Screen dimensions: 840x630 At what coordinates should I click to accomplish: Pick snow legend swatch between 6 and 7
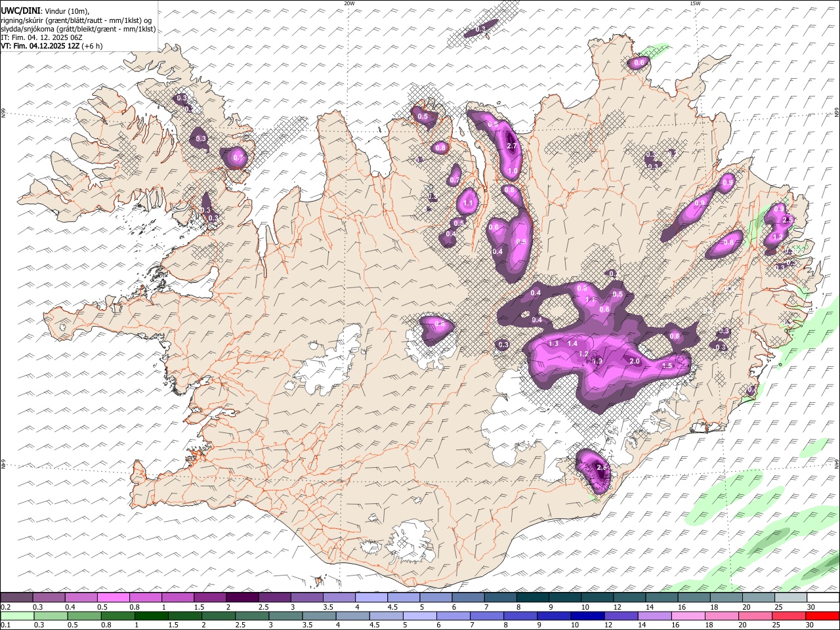(x=468, y=597)
